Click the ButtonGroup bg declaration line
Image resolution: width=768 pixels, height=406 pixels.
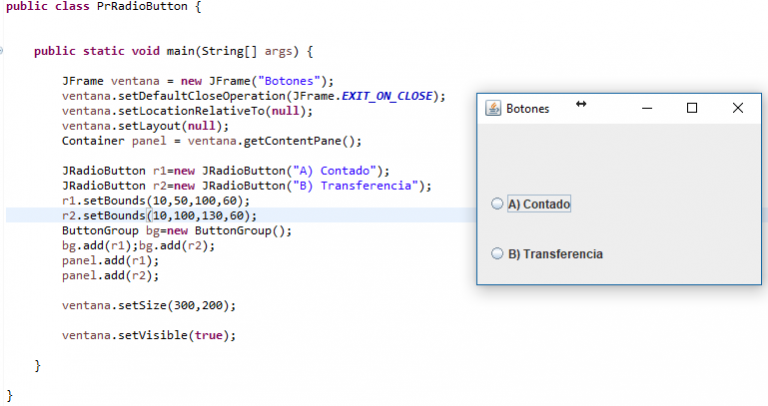click(x=176, y=230)
